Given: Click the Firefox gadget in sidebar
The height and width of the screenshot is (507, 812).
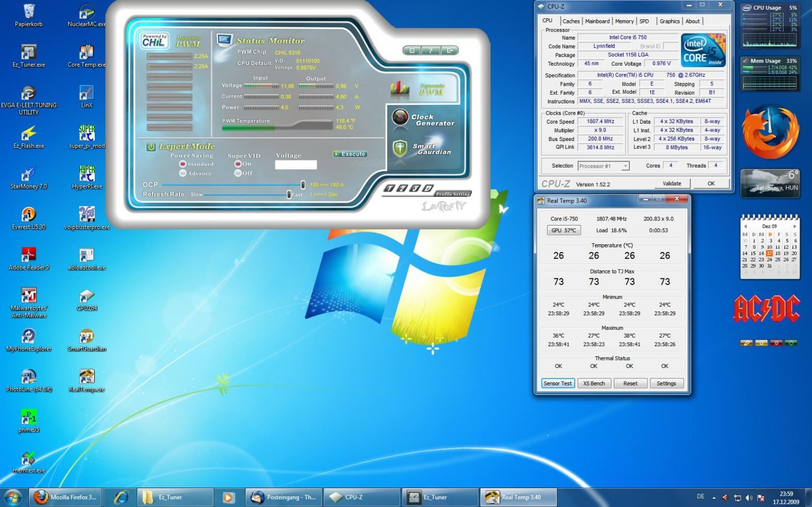Looking at the screenshot, I should pos(770,132).
